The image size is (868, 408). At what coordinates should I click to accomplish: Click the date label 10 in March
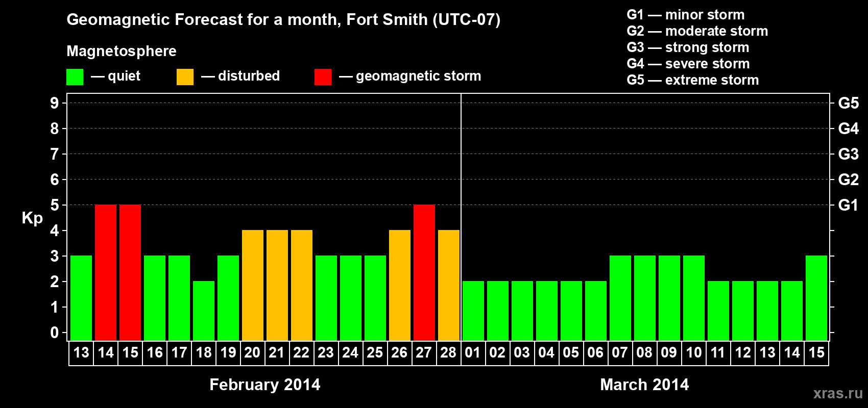click(693, 353)
